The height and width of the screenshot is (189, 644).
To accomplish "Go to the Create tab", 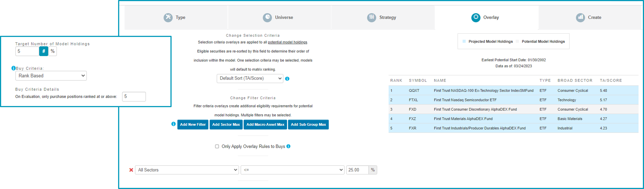I will [590, 17].
